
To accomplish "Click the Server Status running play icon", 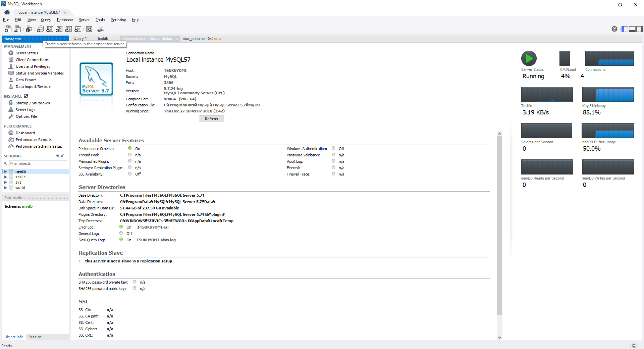I will (x=529, y=58).
